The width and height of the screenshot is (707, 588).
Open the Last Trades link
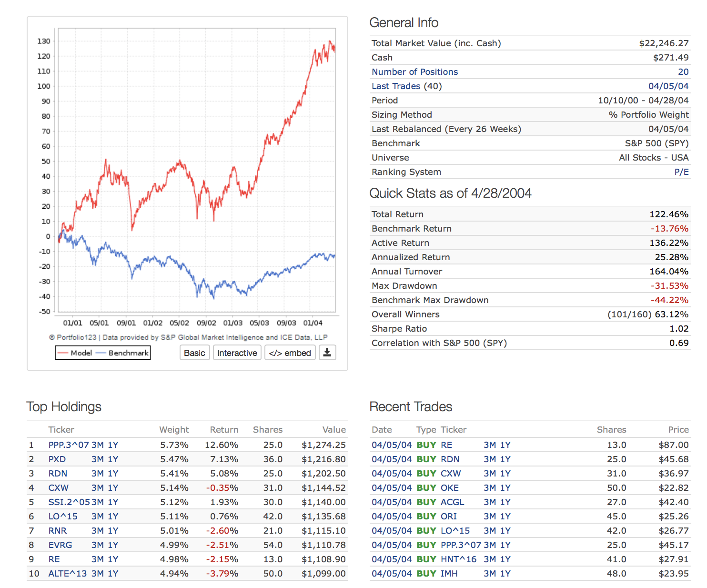[x=395, y=86]
